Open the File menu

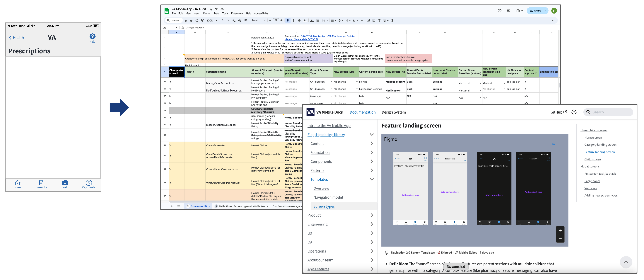coord(173,14)
